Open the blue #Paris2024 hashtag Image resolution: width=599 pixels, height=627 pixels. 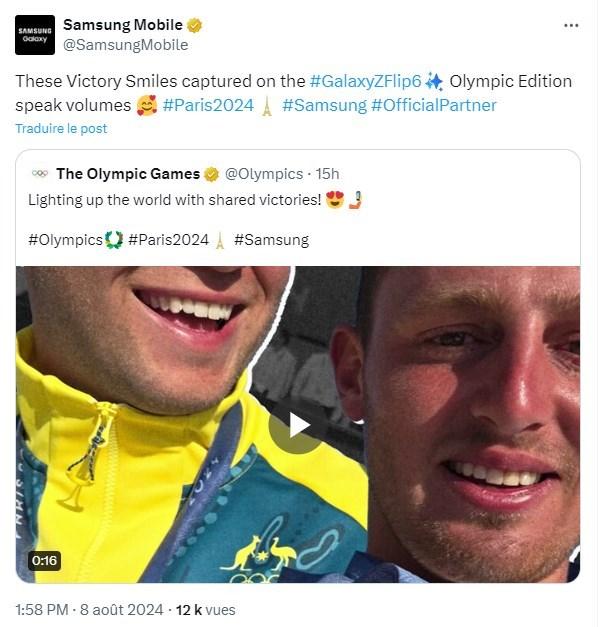click(x=208, y=106)
